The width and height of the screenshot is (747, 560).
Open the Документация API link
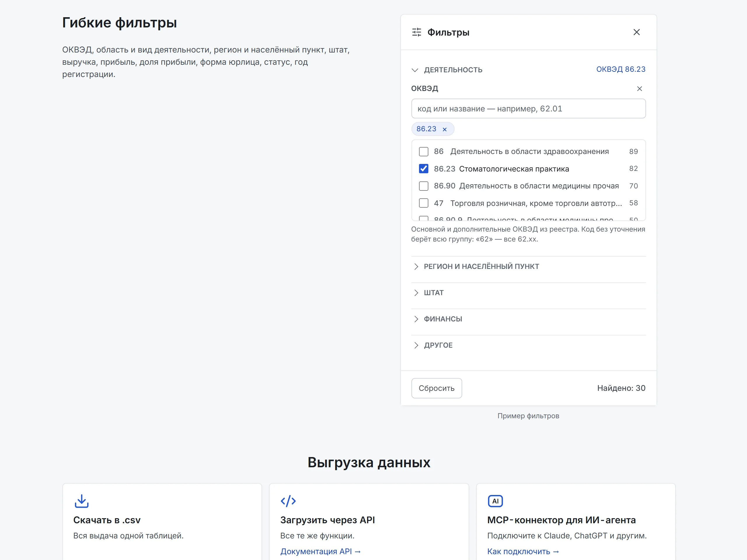[320, 551]
